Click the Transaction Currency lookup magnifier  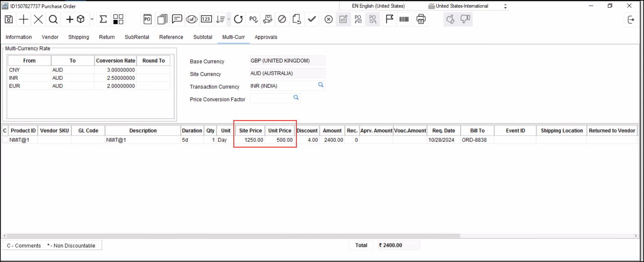point(321,85)
